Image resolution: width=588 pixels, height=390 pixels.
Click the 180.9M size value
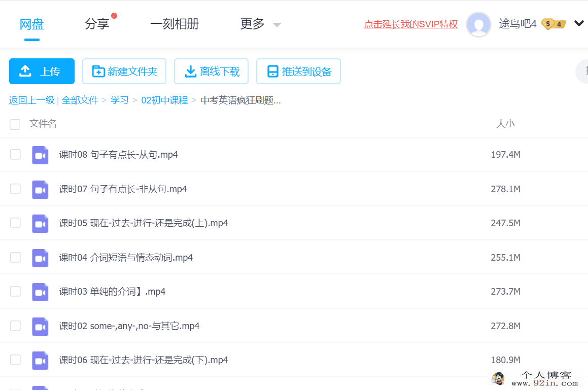505,360
